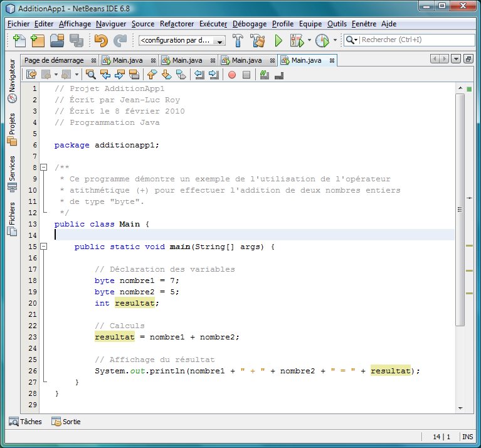Show the opened documents list dropdown

click(x=456, y=59)
